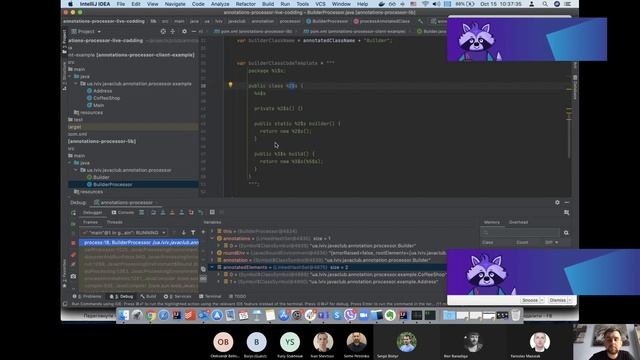640x360 pixels.
Task: Open the Terminal tool window
Action: 210,296
